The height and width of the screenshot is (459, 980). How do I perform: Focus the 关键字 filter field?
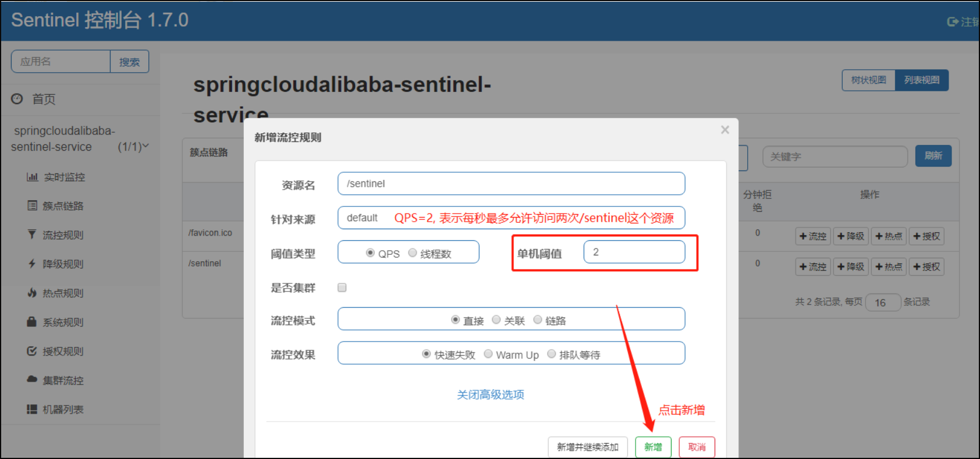835,156
